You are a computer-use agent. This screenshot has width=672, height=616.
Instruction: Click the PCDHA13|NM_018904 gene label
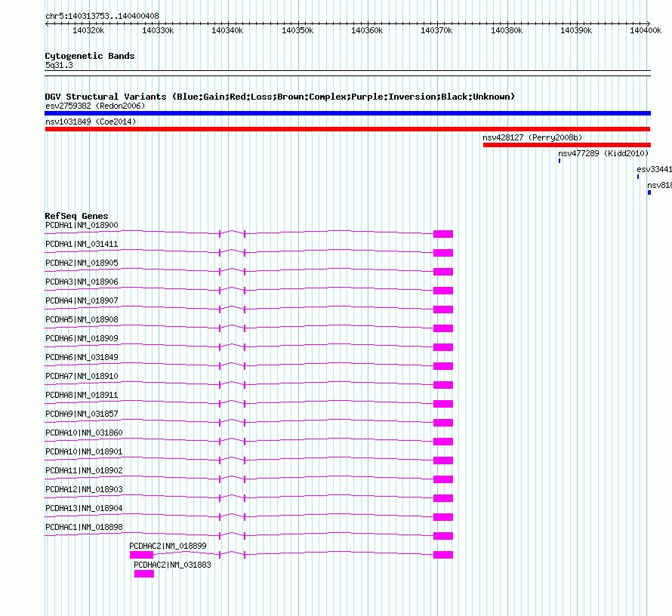pyautogui.click(x=84, y=508)
